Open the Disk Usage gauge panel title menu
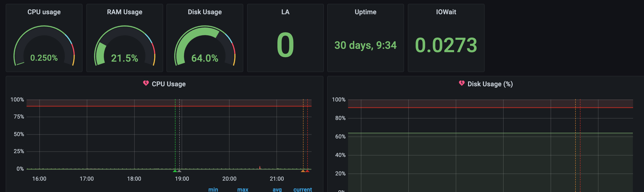This screenshot has height=192, width=644. tap(205, 12)
